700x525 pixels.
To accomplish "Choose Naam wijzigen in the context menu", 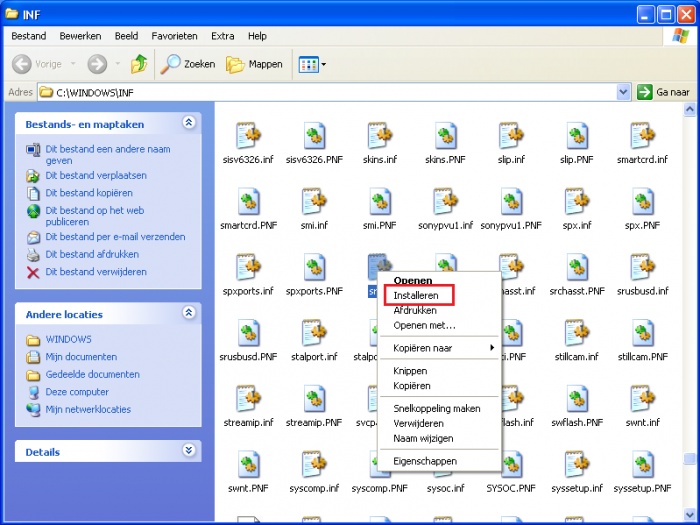I will (440, 438).
